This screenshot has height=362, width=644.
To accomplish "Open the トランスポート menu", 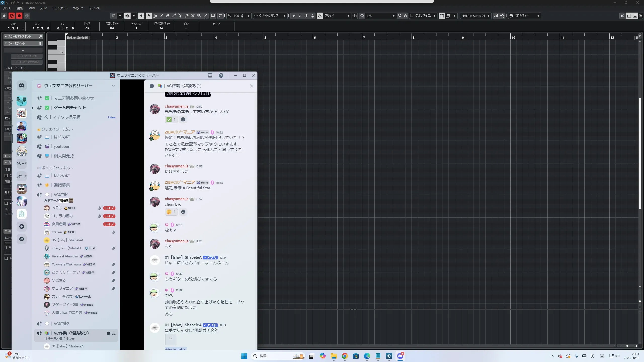I will (60, 8).
